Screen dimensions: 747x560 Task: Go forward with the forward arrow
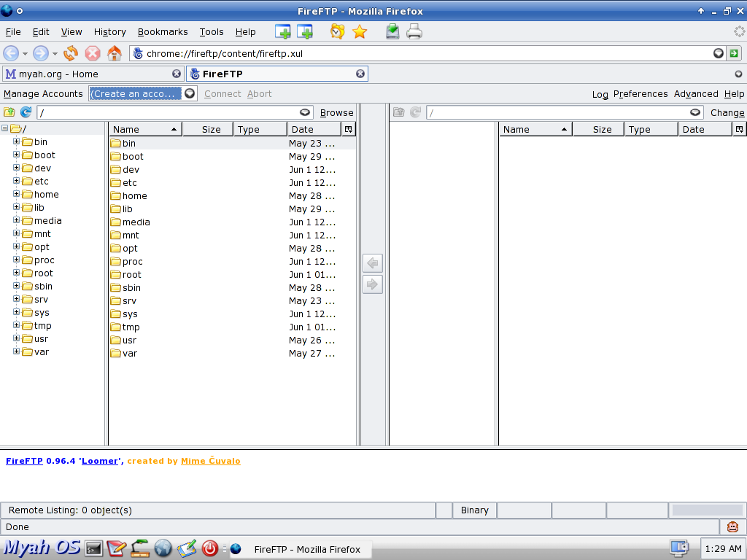pyautogui.click(x=41, y=53)
